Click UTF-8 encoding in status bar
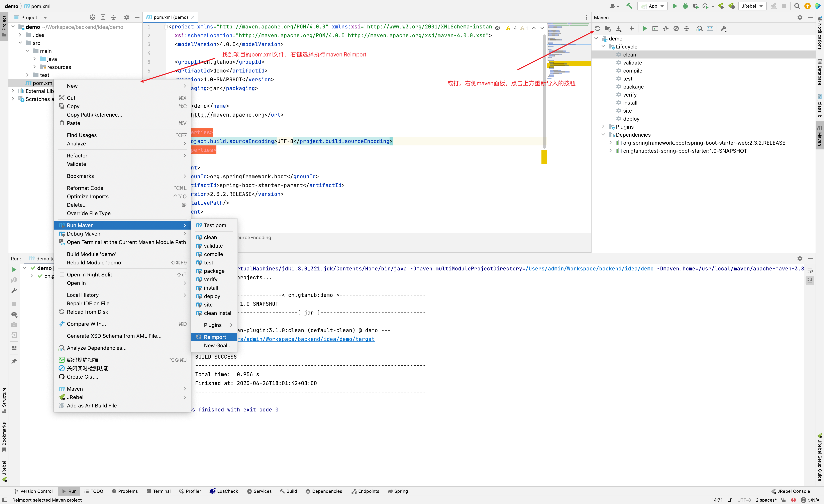Screen dimensions: 824x504 (x=744, y=500)
